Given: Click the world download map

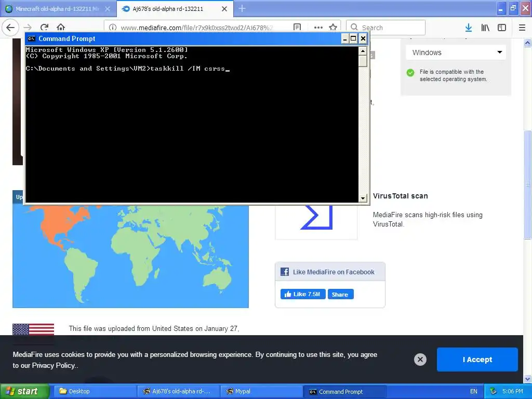Looking at the screenshot, I should click(130, 256).
